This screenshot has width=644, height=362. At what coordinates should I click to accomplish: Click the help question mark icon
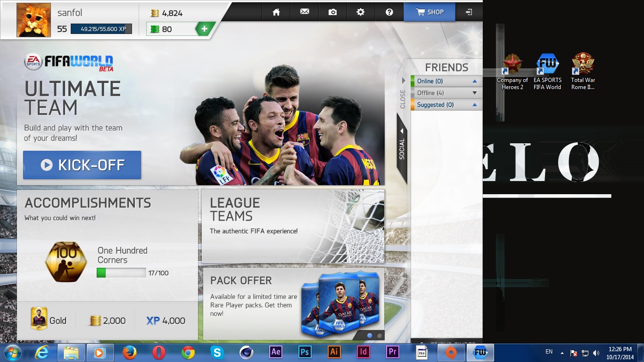[x=389, y=12]
